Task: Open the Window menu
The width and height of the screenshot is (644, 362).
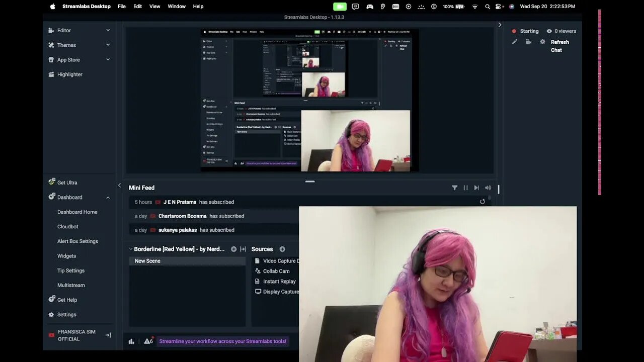Action: 177,7
